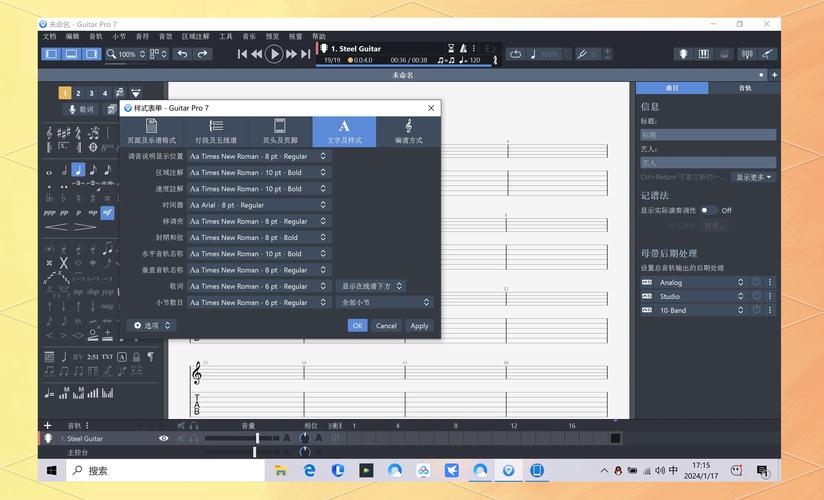Switch to 编谱方式 tab
This screenshot has height=500, width=824.
(x=408, y=131)
